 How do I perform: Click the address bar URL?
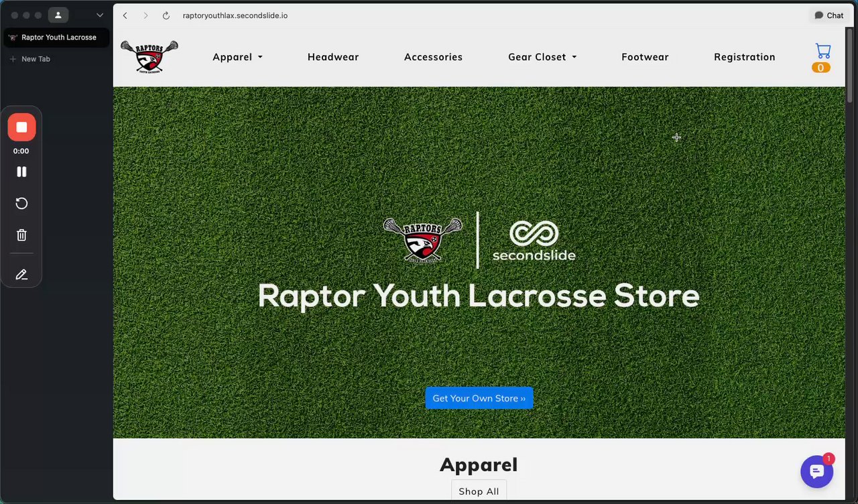(235, 15)
